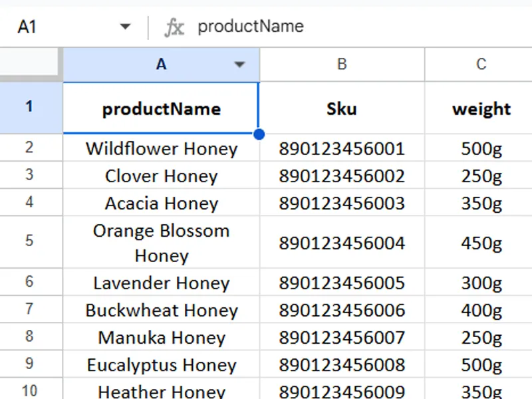Select row 5 using its row number

[30, 242]
